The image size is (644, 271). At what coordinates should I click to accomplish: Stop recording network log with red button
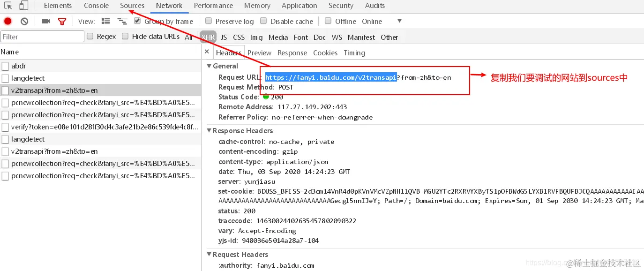pos(8,21)
